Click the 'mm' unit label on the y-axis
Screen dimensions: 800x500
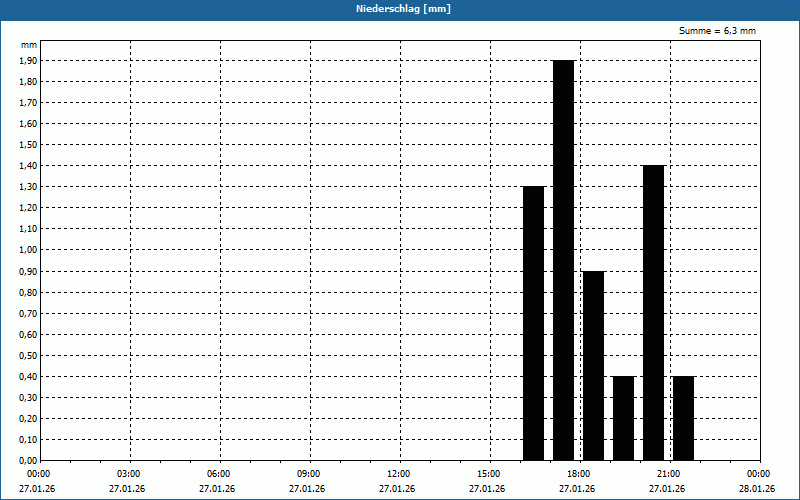tap(29, 45)
